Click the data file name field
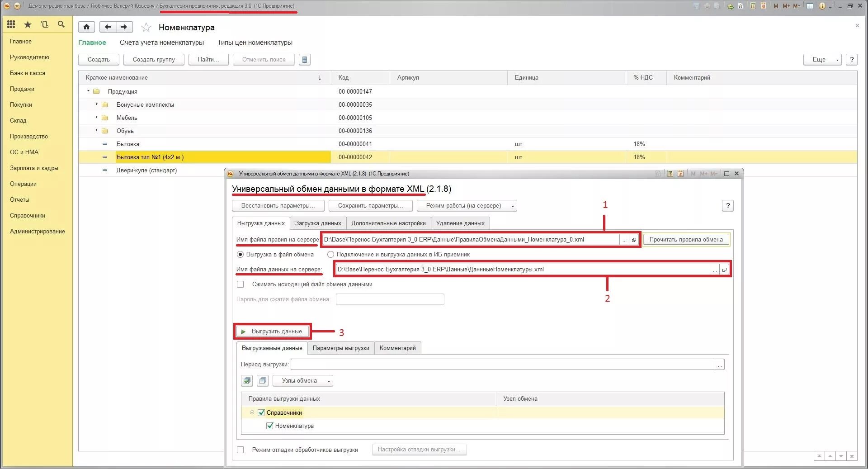The height and width of the screenshot is (469, 868). point(523,270)
